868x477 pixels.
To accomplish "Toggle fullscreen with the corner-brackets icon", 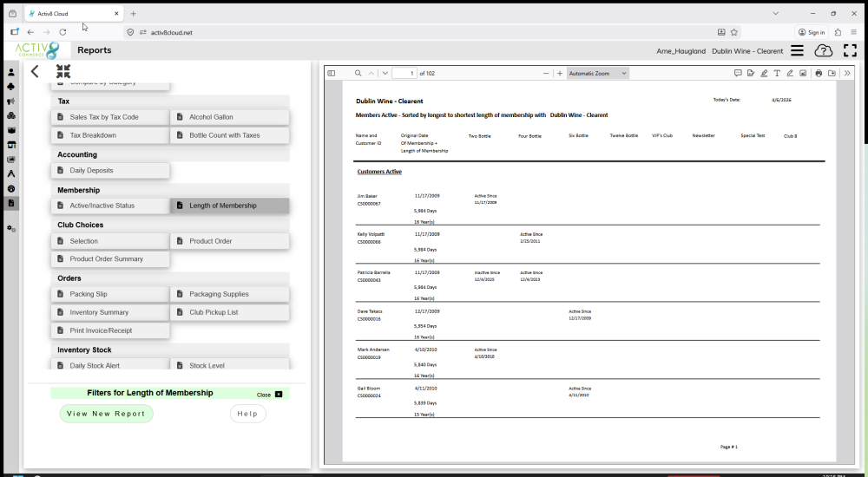I will [x=850, y=50].
